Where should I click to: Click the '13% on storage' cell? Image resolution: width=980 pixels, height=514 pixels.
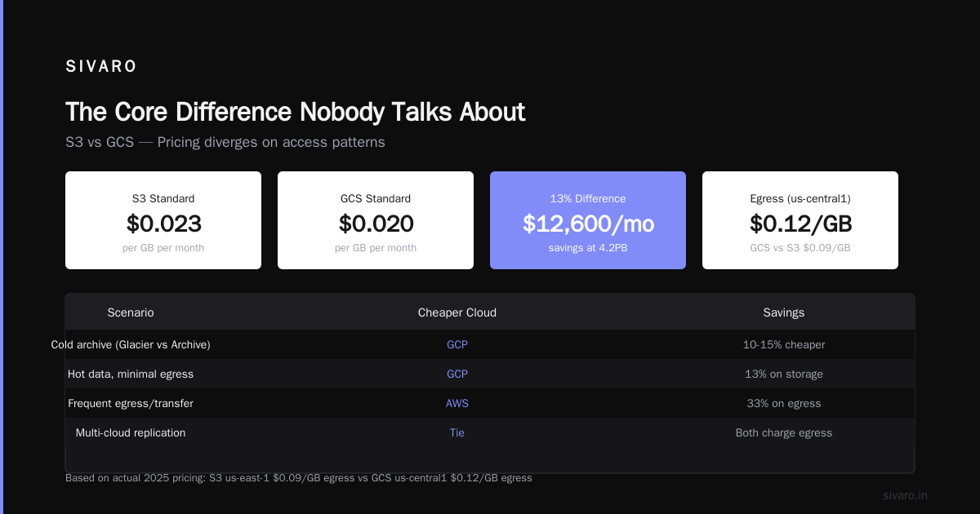click(784, 374)
